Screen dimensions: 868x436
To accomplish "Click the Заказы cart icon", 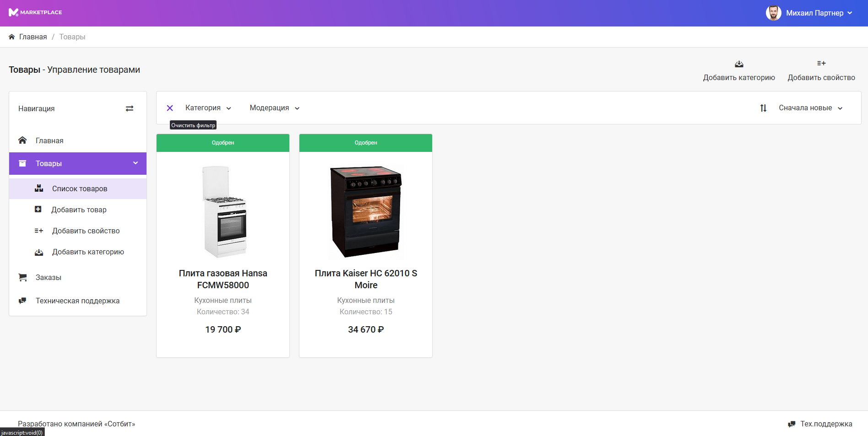I will (x=22, y=277).
